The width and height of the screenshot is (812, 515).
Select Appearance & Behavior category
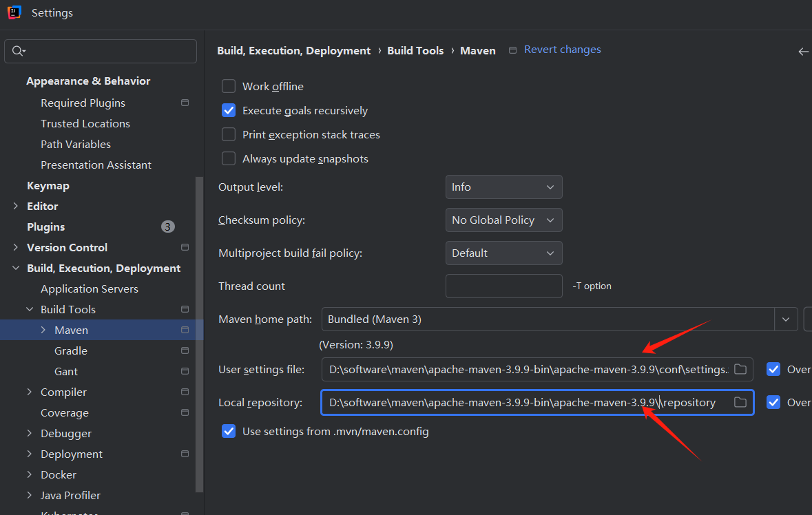(x=88, y=81)
